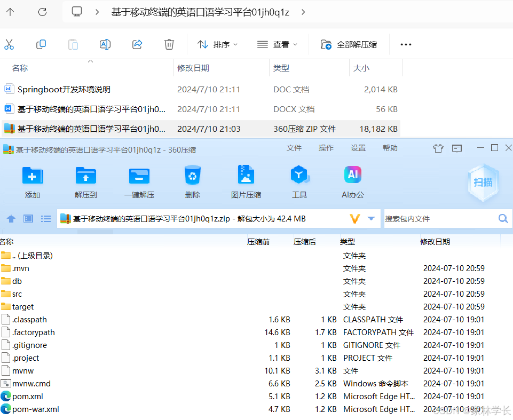The image size is (513, 420).
Task: Sort archive by 压缩前 column
Action: [258, 242]
